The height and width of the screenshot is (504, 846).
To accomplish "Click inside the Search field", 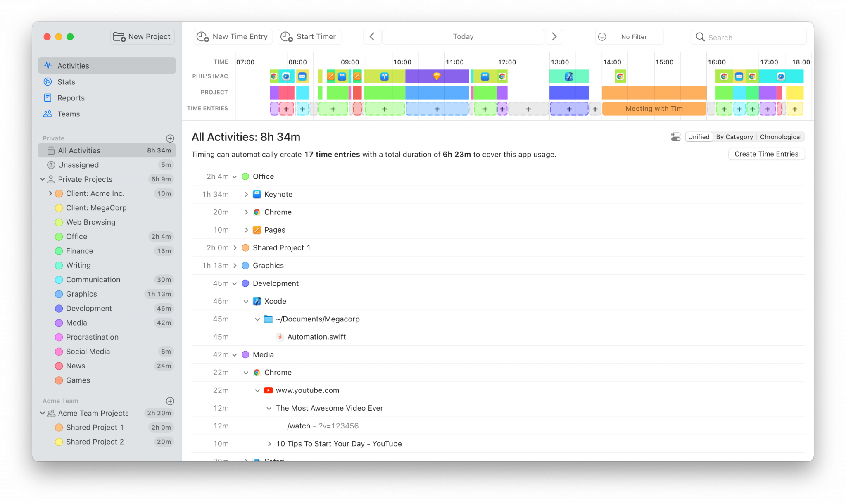I will tap(749, 37).
